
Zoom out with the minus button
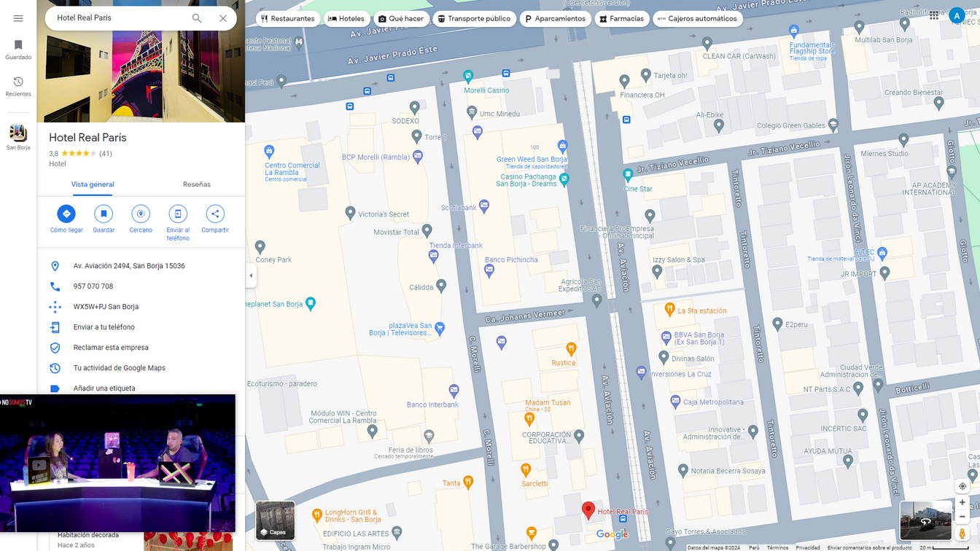[962, 517]
